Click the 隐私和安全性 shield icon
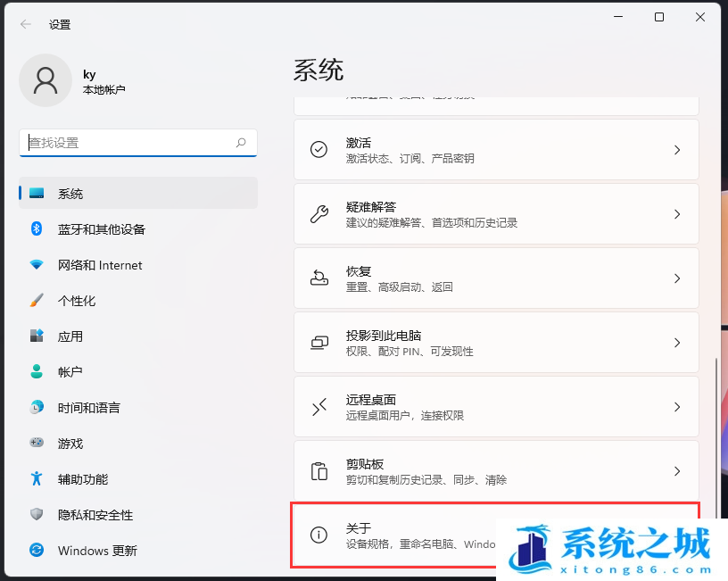The height and width of the screenshot is (581, 728). (x=37, y=514)
